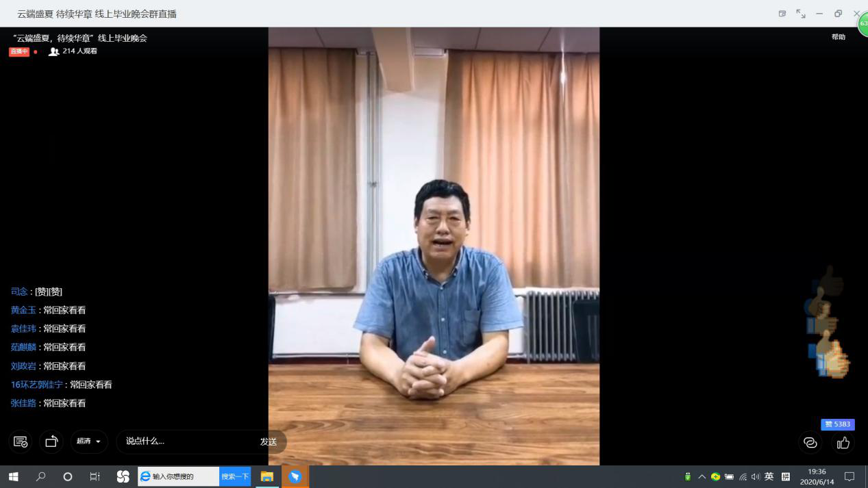Click the rotate screen icon
This screenshot has height=488, width=868.
[x=51, y=441]
